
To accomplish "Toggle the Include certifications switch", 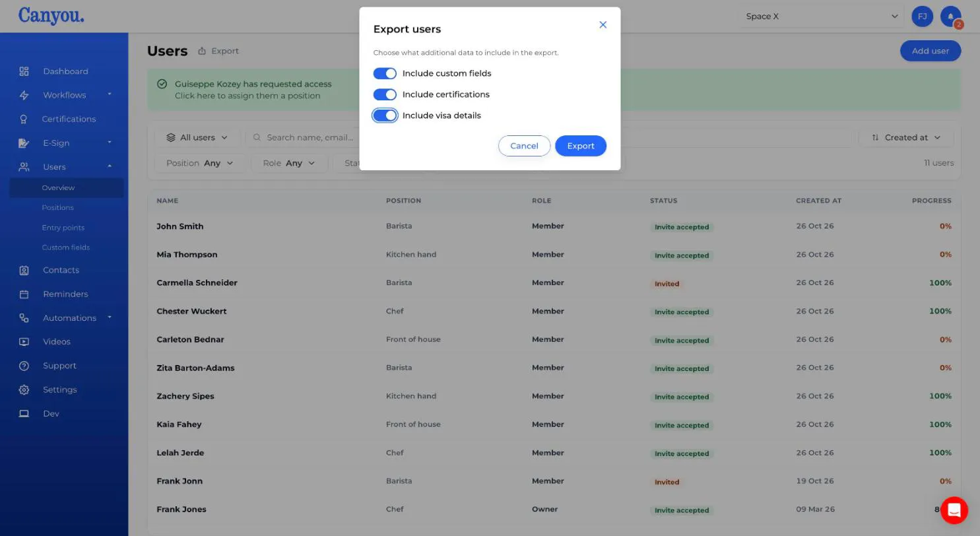I will pyautogui.click(x=385, y=94).
